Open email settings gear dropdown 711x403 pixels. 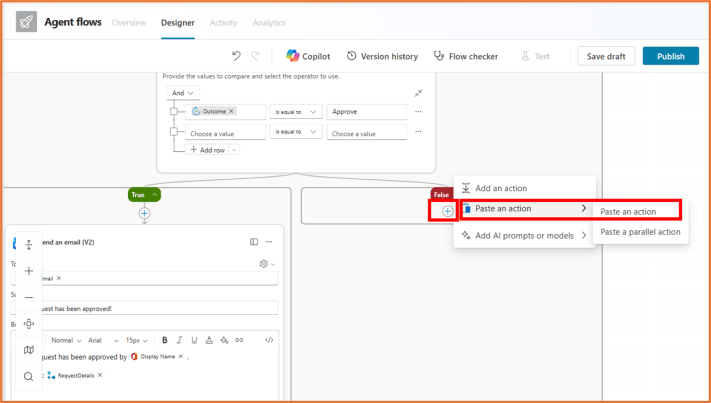coord(267,264)
